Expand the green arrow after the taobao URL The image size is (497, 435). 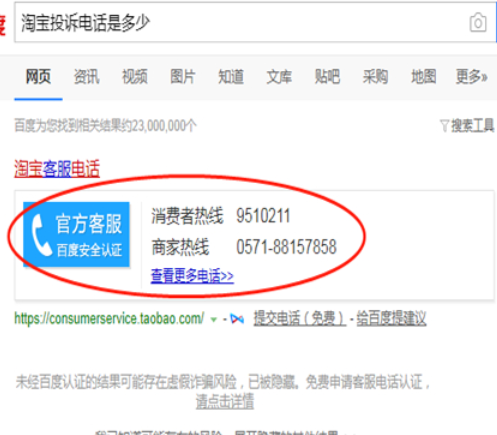coord(214,320)
